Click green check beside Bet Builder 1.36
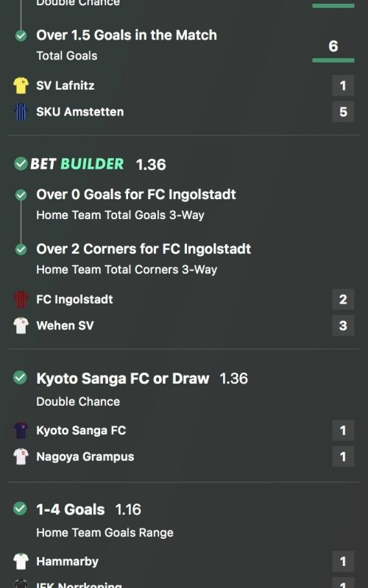This screenshot has width=368, height=588. coord(21,163)
